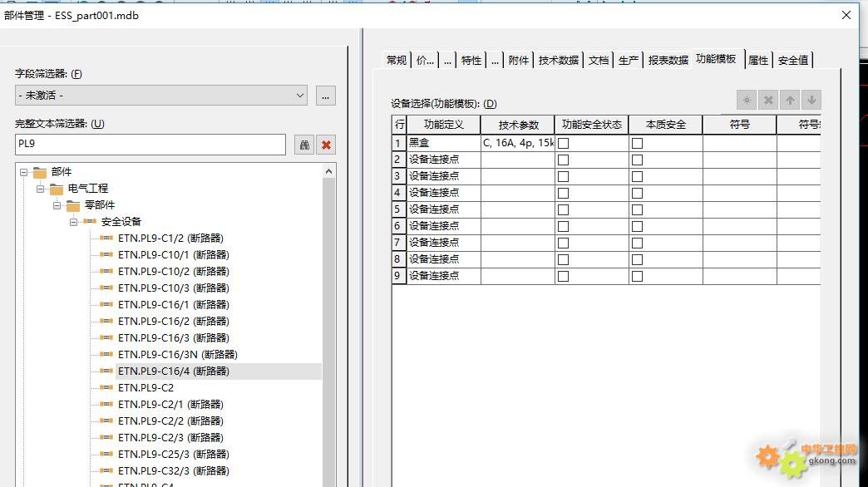The height and width of the screenshot is (487, 868).
Task: Click the new-row star icon above table
Action: tap(747, 101)
